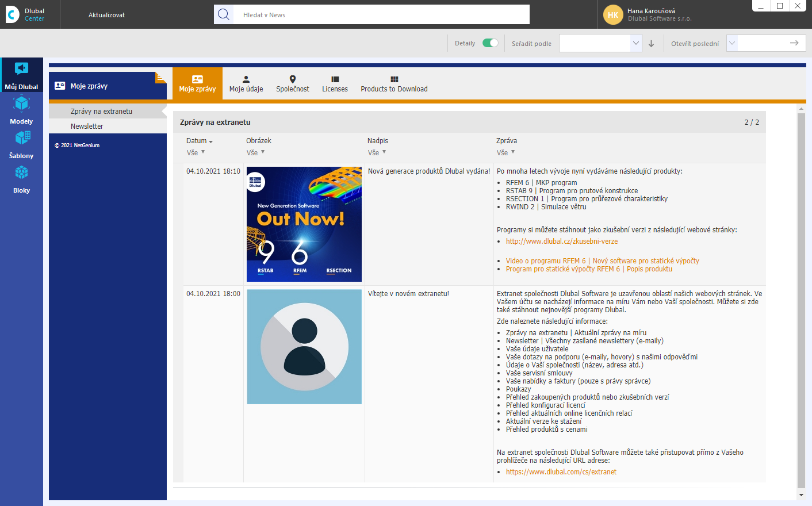Screen dimensions: 812x506
Task: Click the search magnifier icon
Action: point(224,14)
